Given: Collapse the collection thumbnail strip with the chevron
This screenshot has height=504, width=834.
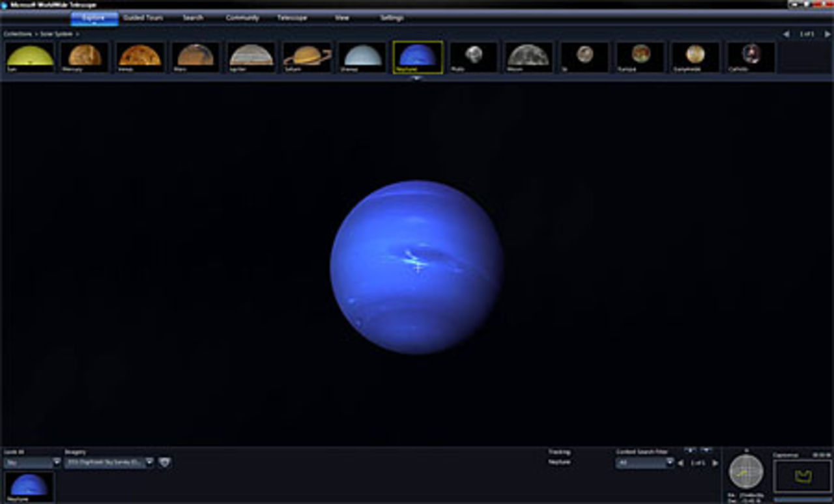Looking at the screenshot, I should coord(416,77).
